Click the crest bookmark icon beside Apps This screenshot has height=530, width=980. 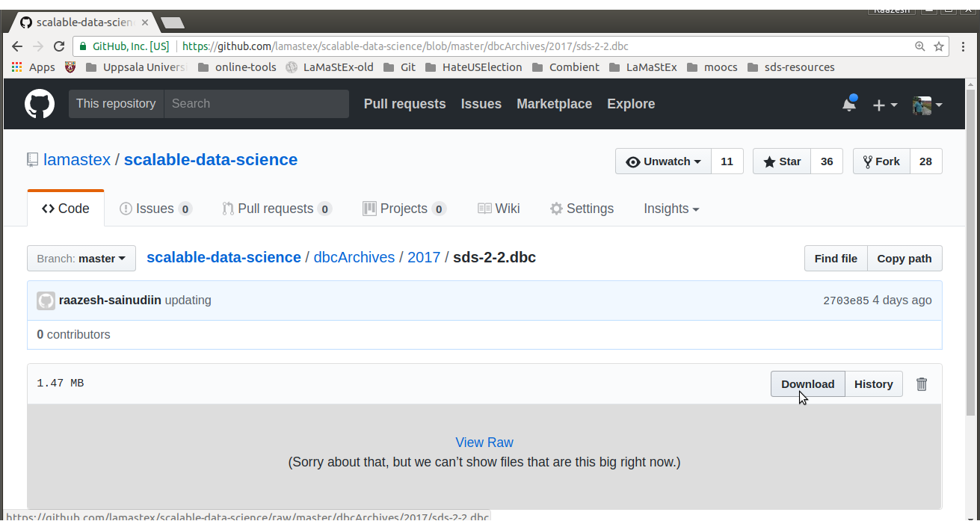[71, 67]
